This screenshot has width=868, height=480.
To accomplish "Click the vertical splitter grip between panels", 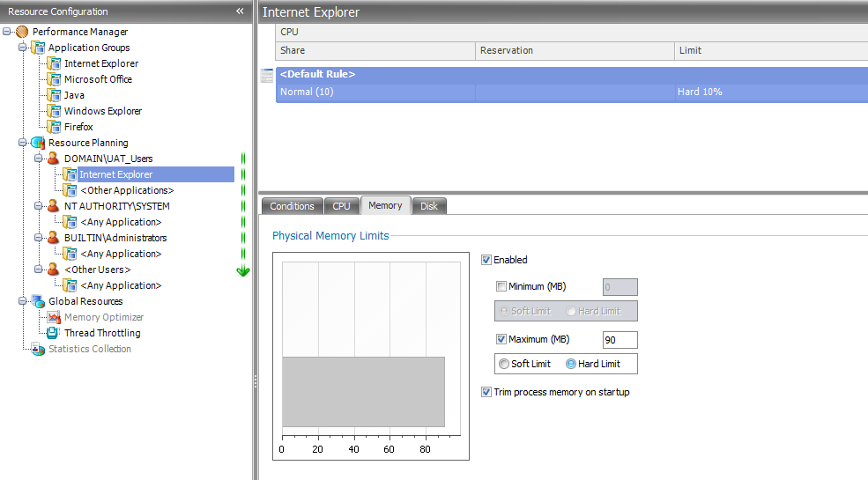I will 256,381.
